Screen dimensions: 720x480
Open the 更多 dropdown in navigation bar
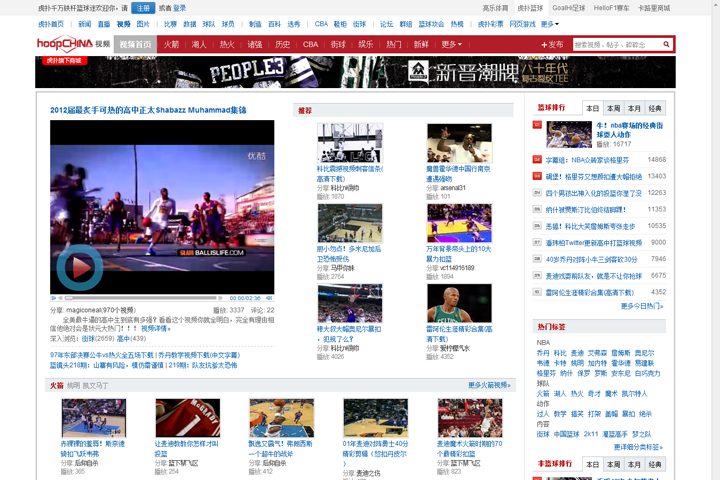click(x=452, y=45)
